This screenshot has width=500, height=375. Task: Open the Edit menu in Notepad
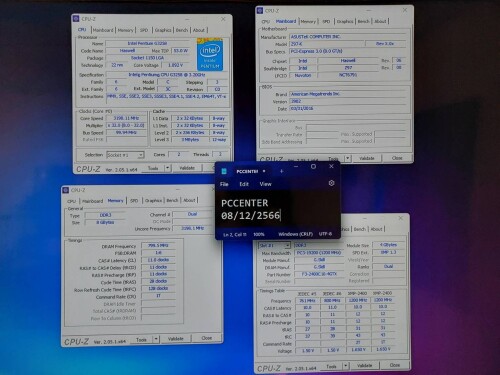pos(244,184)
